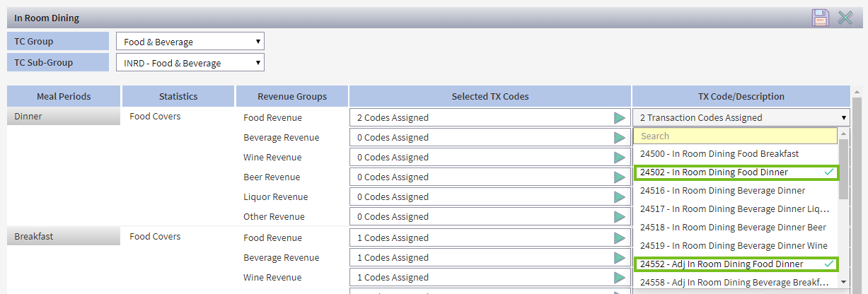This screenshot has width=868, height=294.
Task: Click arrow icon for Dinner Beverage Revenue codes
Action: pyautogui.click(x=620, y=138)
